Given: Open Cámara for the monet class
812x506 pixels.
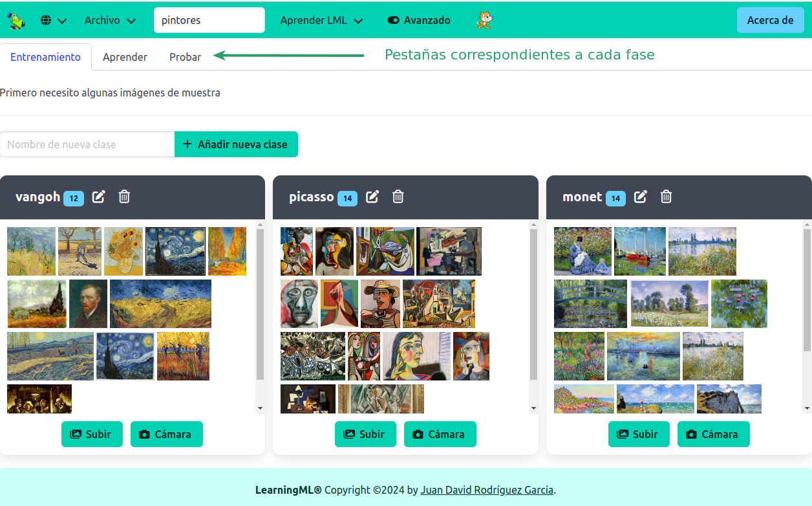Looking at the screenshot, I should (x=713, y=434).
